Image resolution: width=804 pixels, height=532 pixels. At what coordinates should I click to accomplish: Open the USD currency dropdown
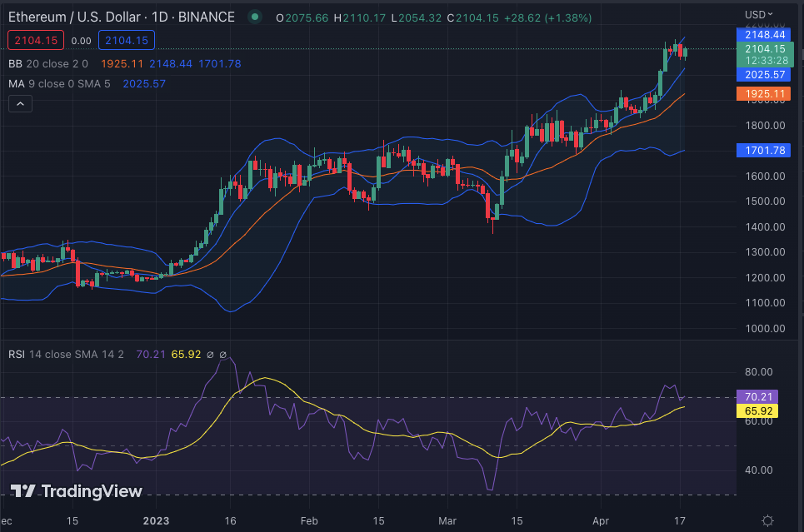758,14
